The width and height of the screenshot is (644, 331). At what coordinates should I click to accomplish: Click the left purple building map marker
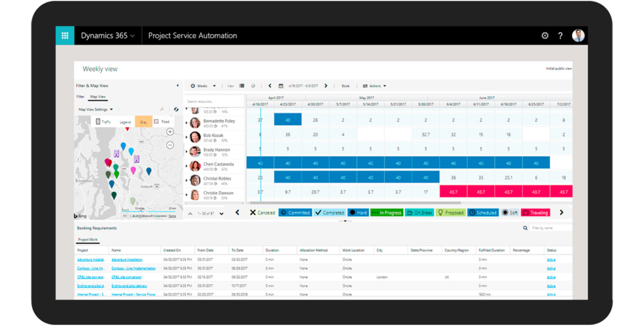[x=116, y=154]
